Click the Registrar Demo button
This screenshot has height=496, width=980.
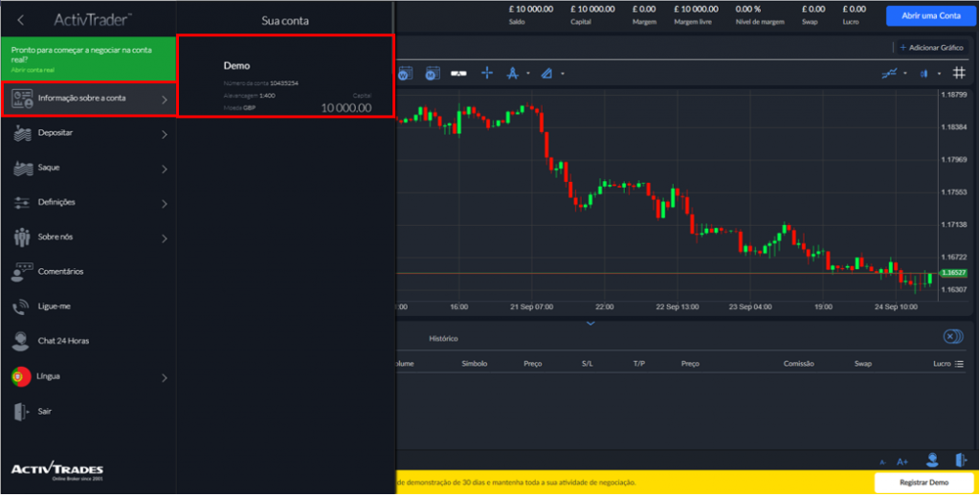[924, 483]
